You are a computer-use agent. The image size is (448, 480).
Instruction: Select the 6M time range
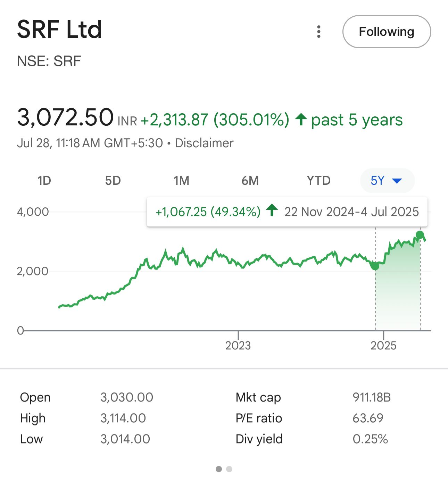click(250, 181)
